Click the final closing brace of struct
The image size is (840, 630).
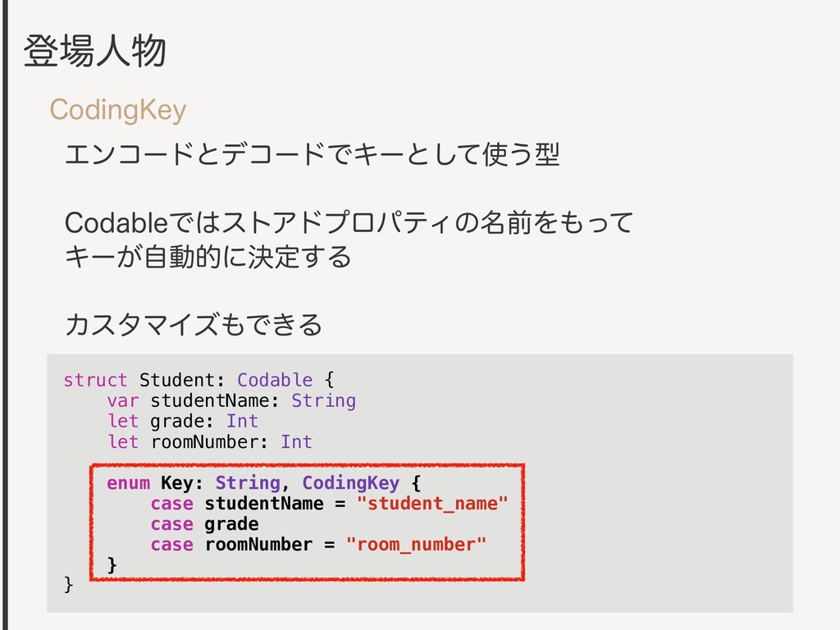coord(68,584)
